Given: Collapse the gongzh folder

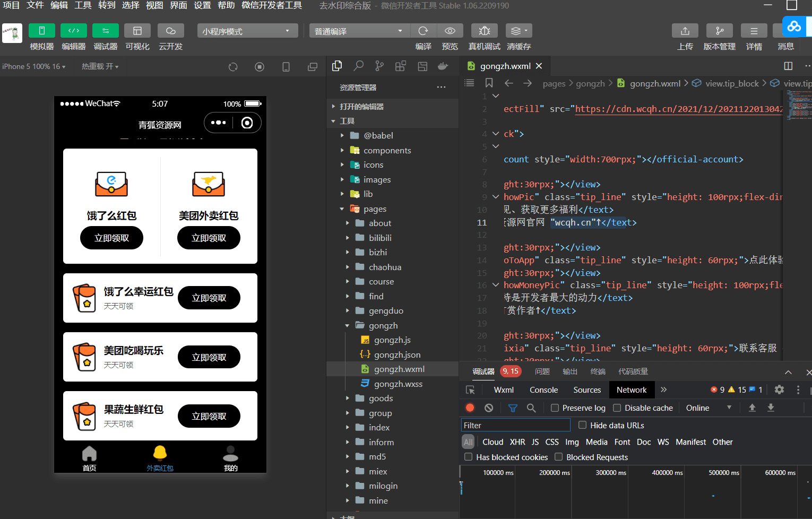Looking at the screenshot, I should pos(392,325).
